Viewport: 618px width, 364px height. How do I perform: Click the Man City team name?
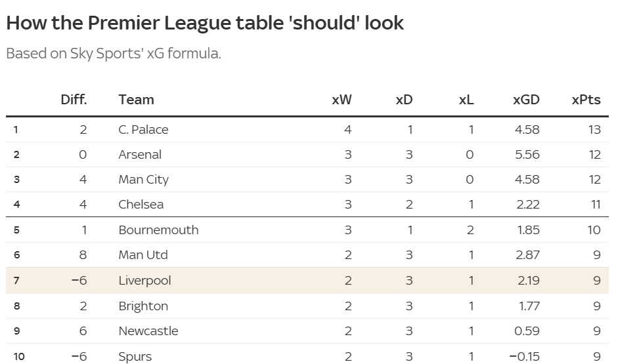pos(143,180)
